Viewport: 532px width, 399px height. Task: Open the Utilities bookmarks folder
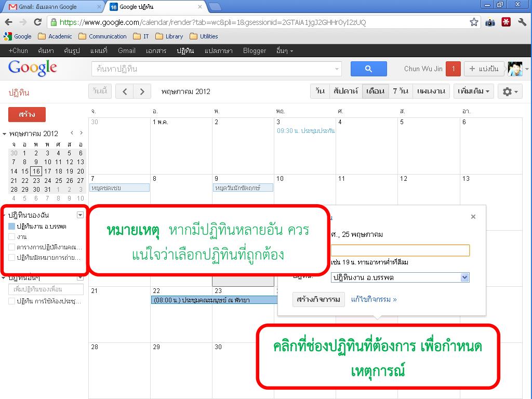(x=204, y=36)
